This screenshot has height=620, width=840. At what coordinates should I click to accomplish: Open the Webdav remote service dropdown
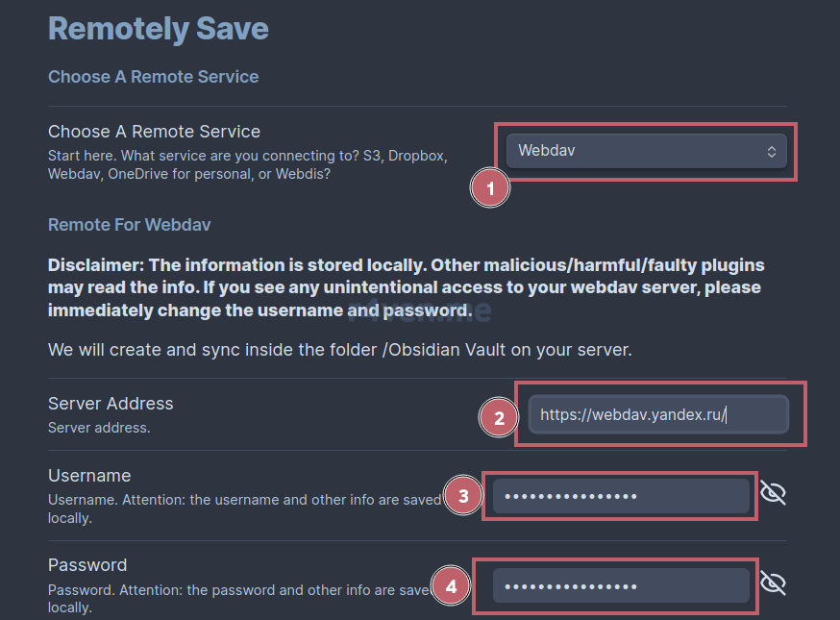coord(647,151)
